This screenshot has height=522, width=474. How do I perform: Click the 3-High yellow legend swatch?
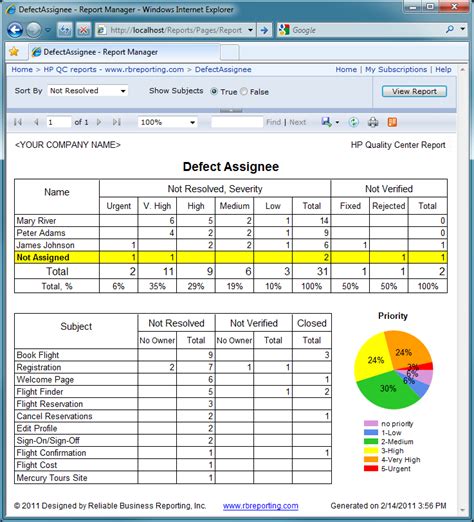(x=371, y=450)
